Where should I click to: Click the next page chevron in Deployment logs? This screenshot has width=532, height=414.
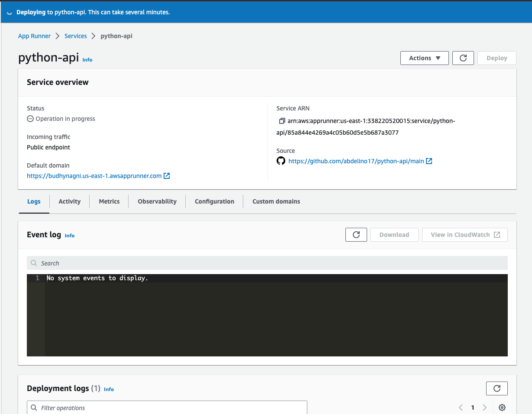[x=484, y=408]
